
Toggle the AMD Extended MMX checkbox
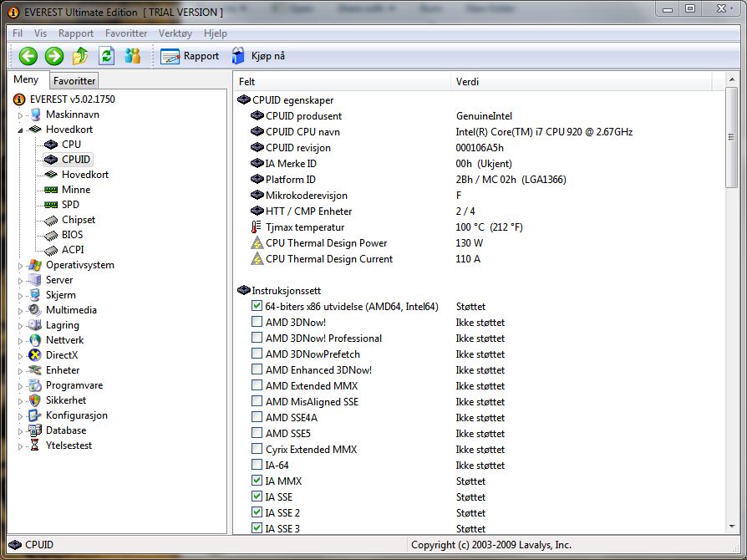pyautogui.click(x=257, y=385)
